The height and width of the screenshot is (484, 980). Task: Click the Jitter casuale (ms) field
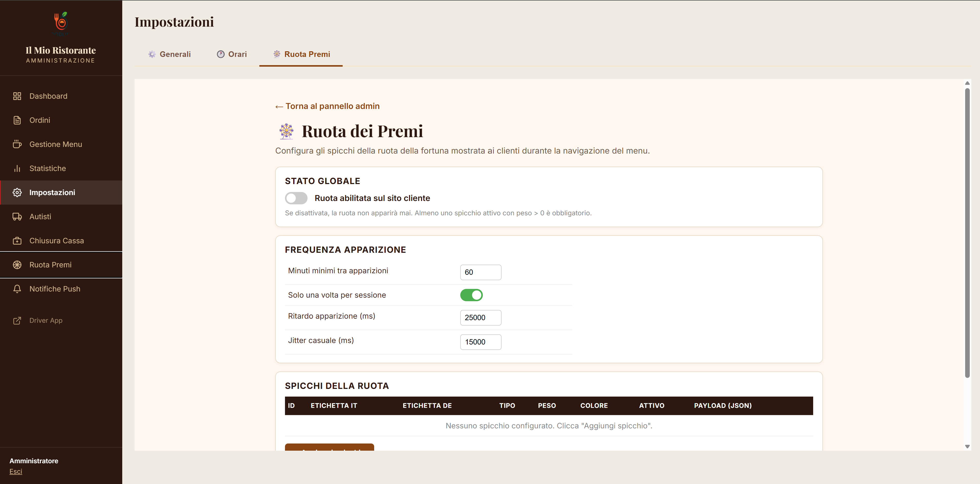[x=481, y=342]
